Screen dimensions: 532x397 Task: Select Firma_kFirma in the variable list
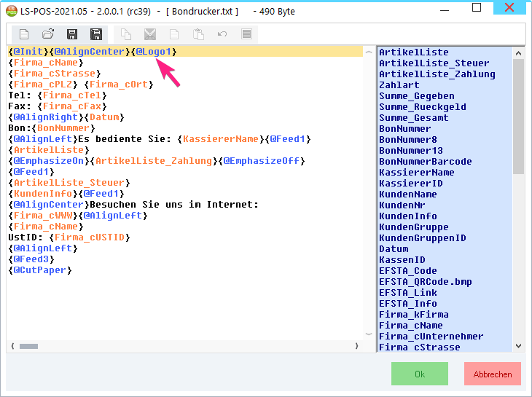coord(414,315)
